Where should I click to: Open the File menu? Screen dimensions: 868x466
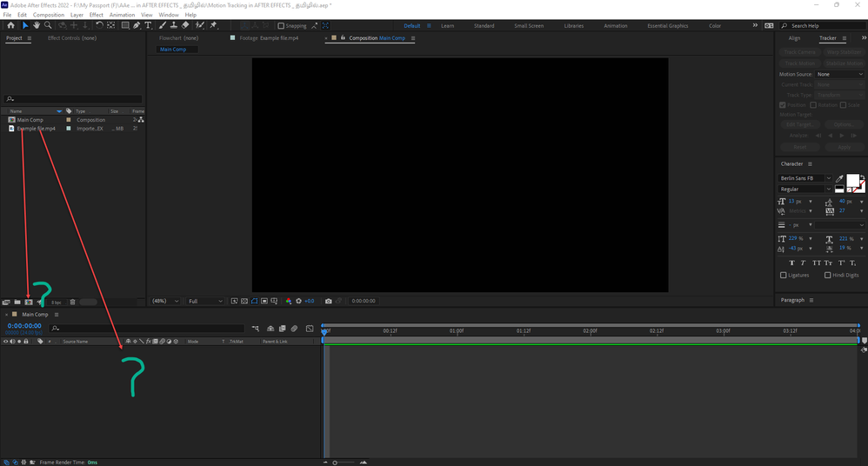coord(7,15)
